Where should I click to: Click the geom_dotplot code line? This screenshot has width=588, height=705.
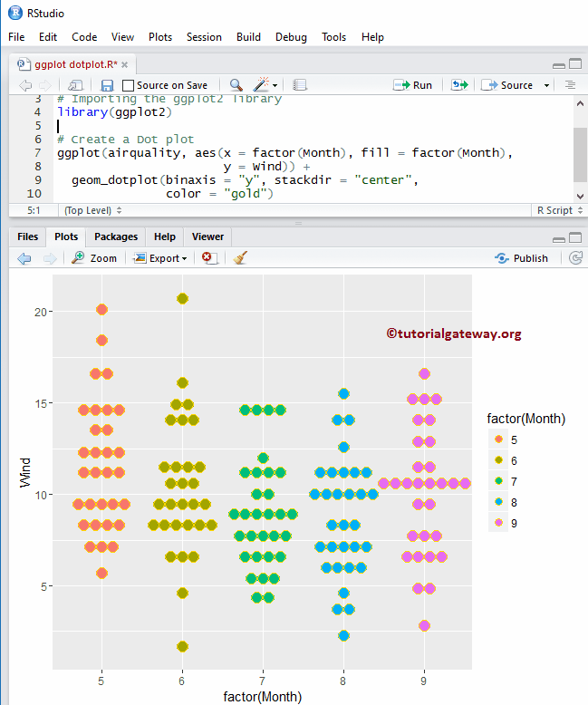point(245,179)
